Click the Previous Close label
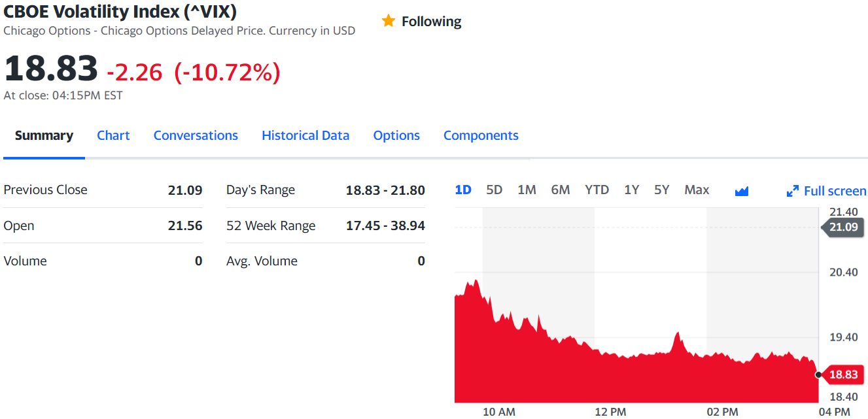Screen dimensions: 868x419 45,190
